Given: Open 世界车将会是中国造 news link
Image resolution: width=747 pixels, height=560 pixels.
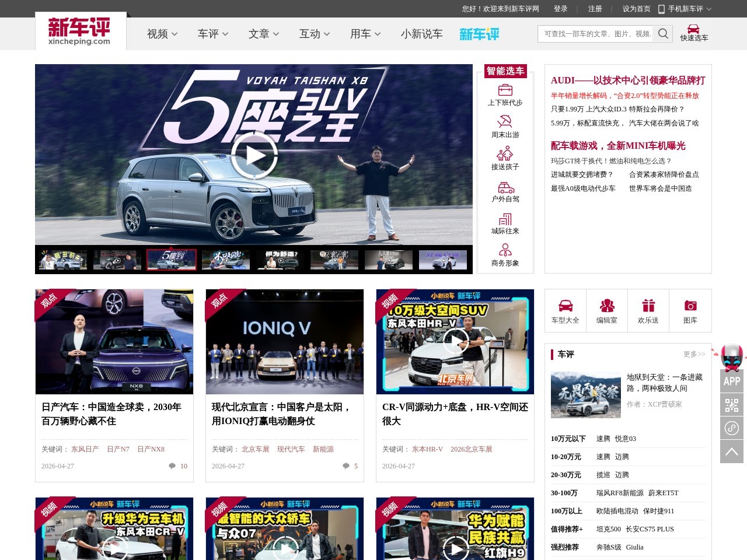Looking at the screenshot, I should pyautogui.click(x=661, y=188).
